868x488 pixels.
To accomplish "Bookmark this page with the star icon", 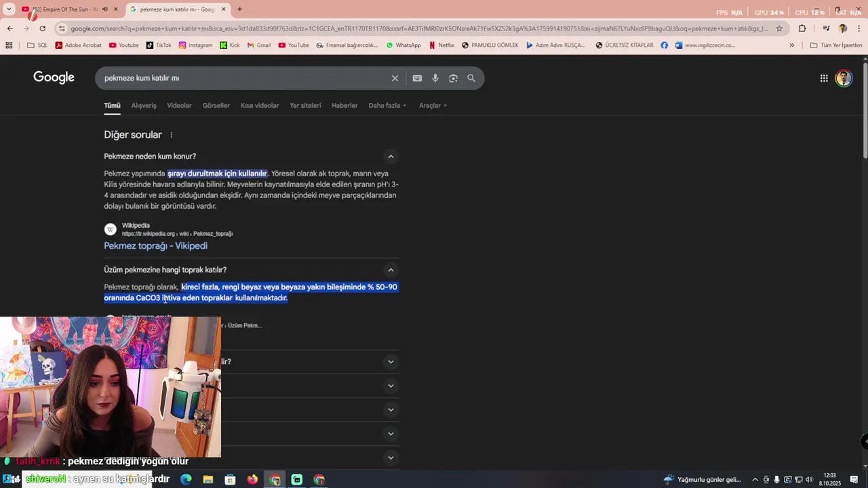I will (x=779, y=28).
